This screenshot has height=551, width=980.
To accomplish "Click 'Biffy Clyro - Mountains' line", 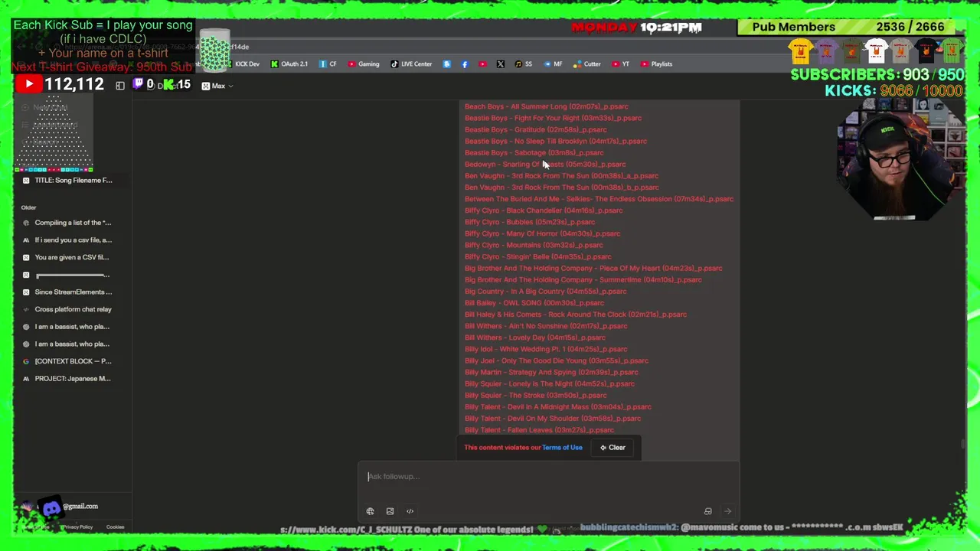I will click(534, 245).
